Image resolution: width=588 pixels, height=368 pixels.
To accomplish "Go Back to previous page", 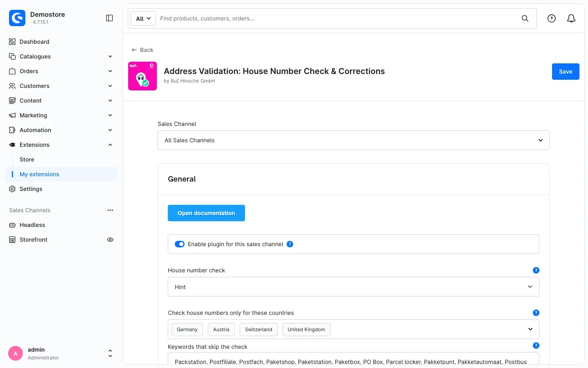I will coord(143,50).
